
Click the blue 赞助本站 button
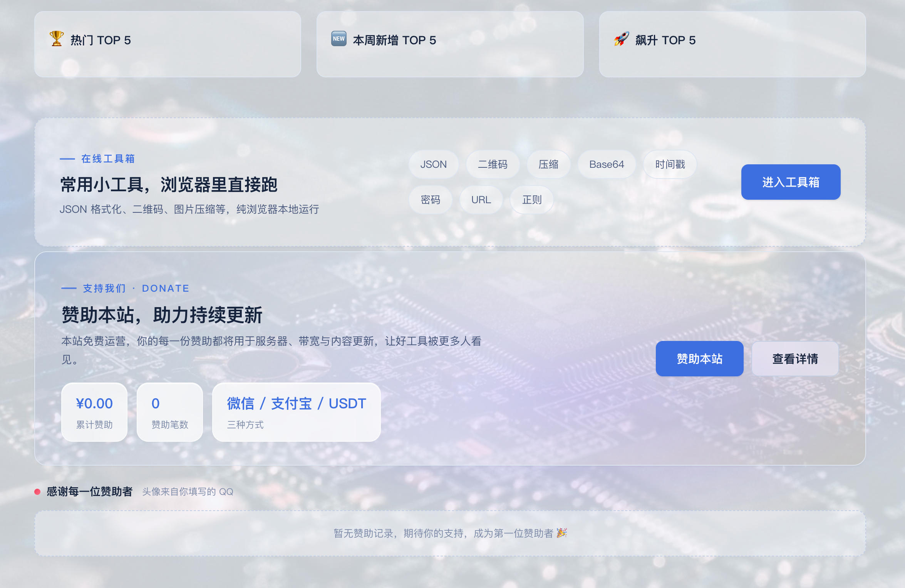tap(699, 359)
